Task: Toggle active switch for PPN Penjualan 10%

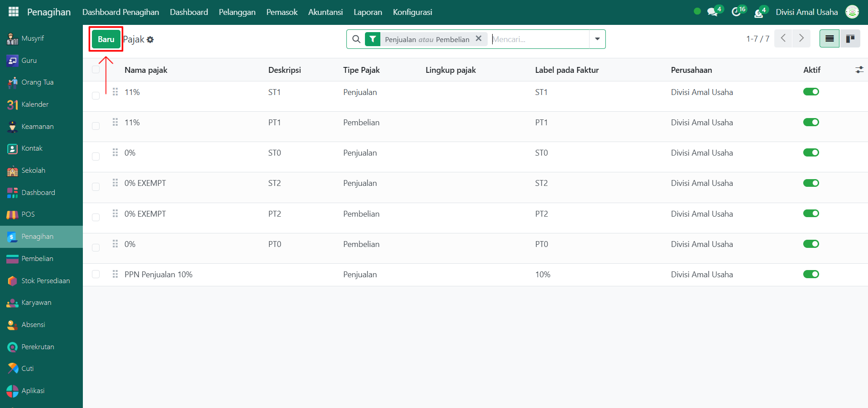Action: pos(811,274)
